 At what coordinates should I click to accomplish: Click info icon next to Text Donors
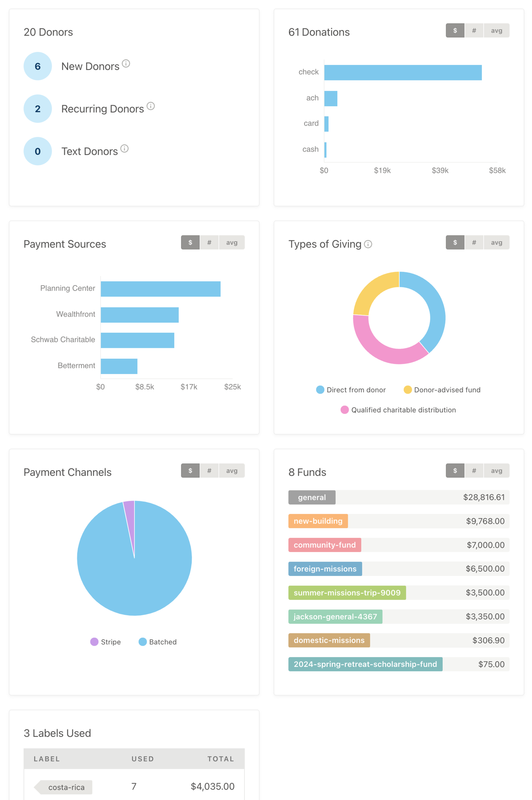[x=124, y=148]
